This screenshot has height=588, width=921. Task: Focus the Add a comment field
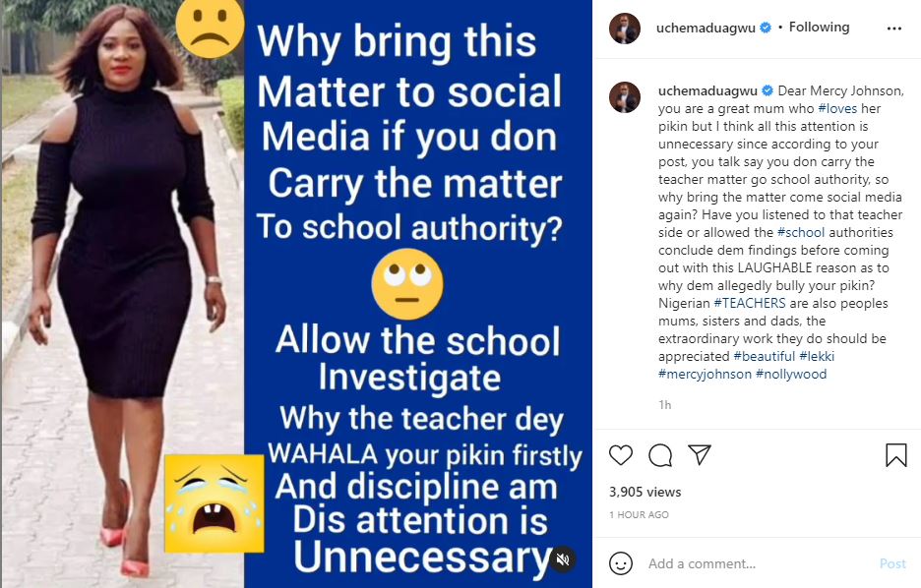click(x=758, y=563)
